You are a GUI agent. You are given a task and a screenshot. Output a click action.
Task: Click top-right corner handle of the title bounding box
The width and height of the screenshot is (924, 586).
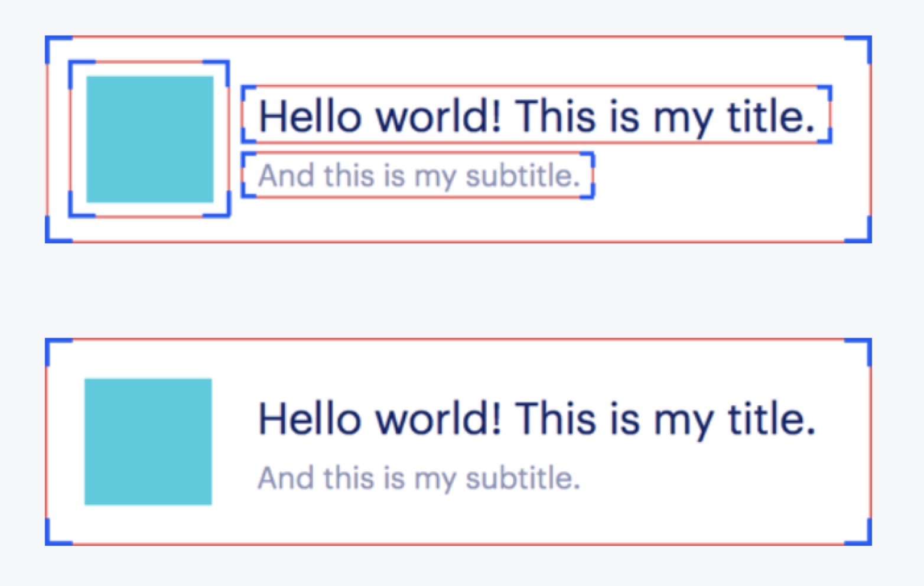coord(829,88)
